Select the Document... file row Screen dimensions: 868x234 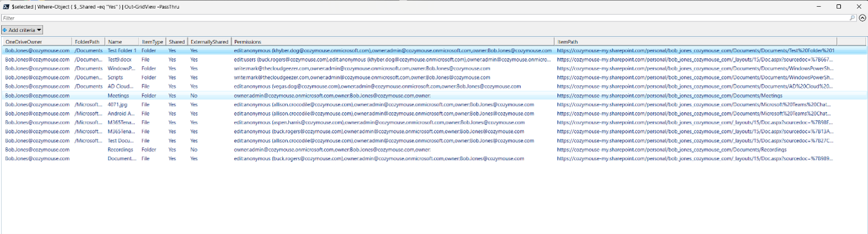click(x=434, y=158)
